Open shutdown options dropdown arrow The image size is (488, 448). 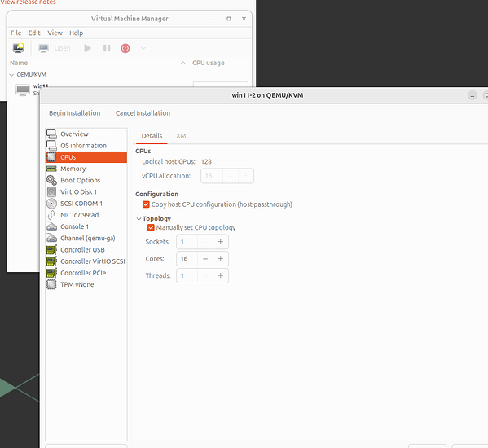click(x=143, y=48)
